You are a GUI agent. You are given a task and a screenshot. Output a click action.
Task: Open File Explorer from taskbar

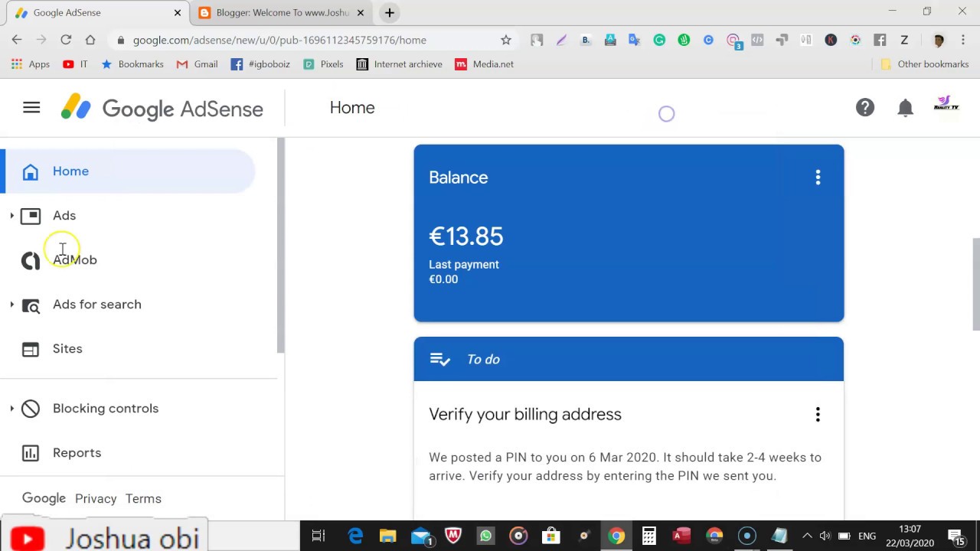coord(387,536)
